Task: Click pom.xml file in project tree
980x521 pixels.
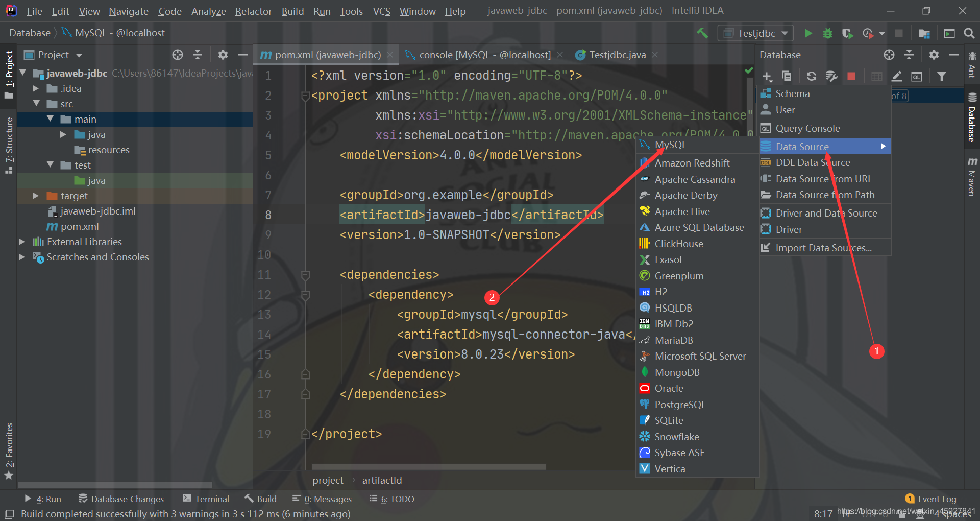Action: click(80, 226)
